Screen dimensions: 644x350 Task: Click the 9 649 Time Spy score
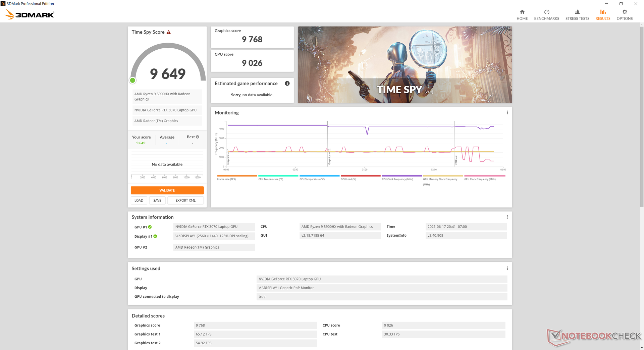(x=168, y=74)
